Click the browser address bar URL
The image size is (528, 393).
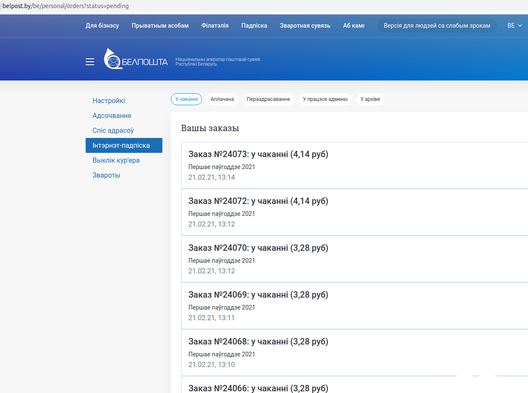66,6
